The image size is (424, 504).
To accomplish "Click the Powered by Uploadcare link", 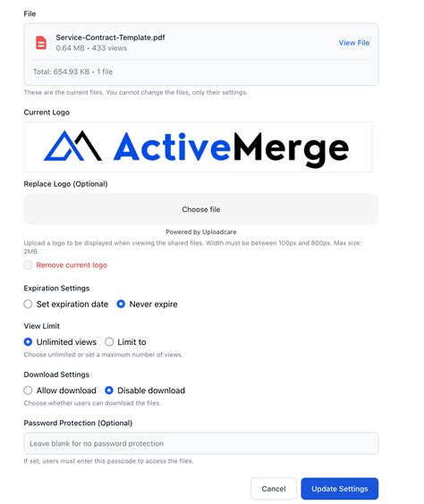I will pos(201,231).
